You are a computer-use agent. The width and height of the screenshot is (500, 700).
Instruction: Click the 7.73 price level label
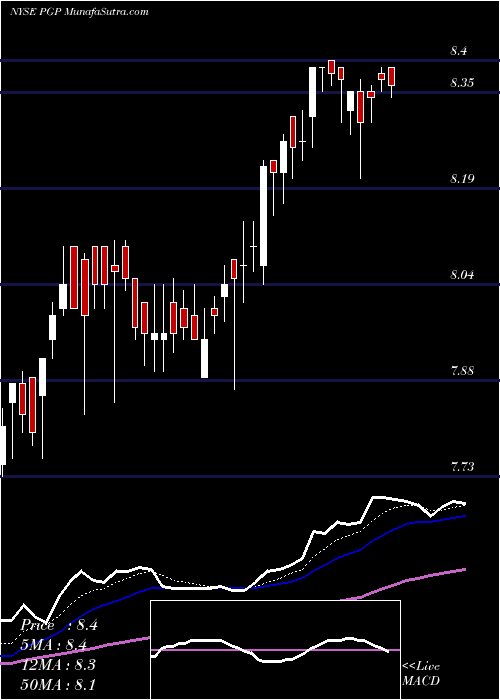462,467
